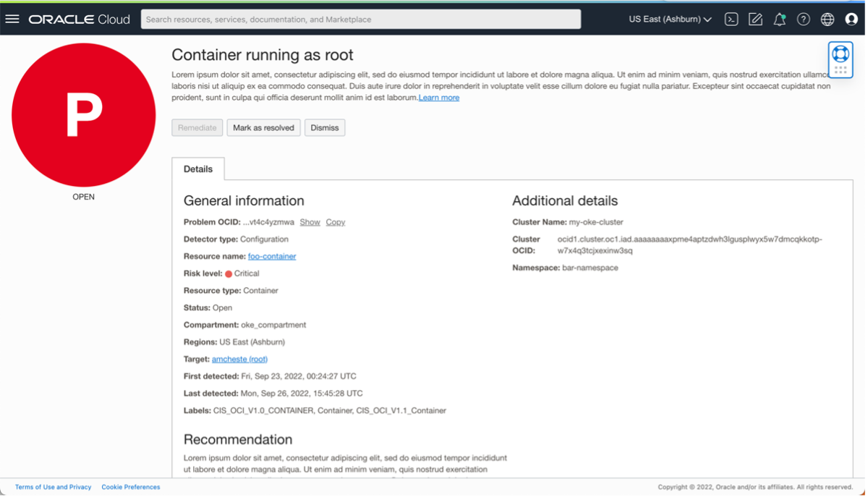The image size is (868, 497).
Task: Click the search resources input field
Action: 359,19
